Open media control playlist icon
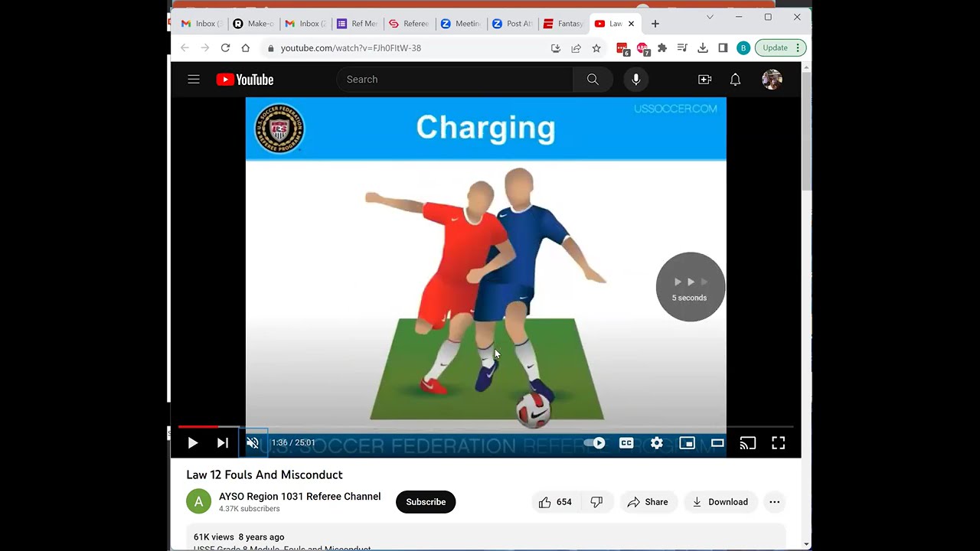980x551 pixels. (682, 48)
